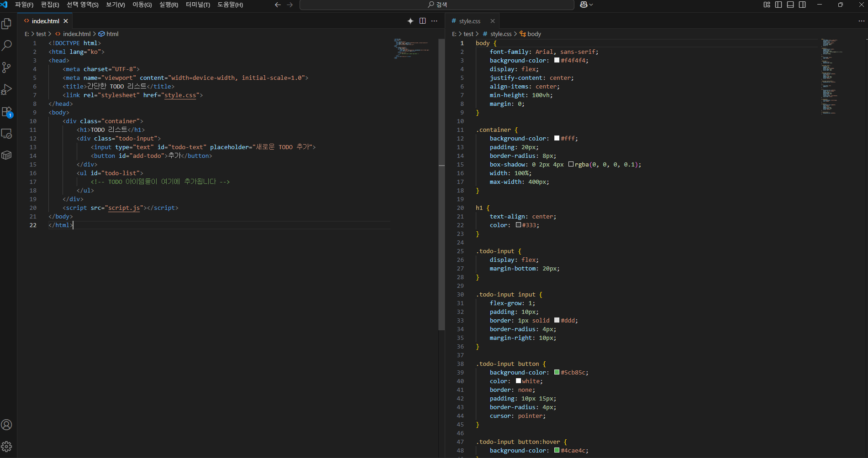Open the Run and Debug view
Viewport: 868px width, 458px height.
point(7,89)
